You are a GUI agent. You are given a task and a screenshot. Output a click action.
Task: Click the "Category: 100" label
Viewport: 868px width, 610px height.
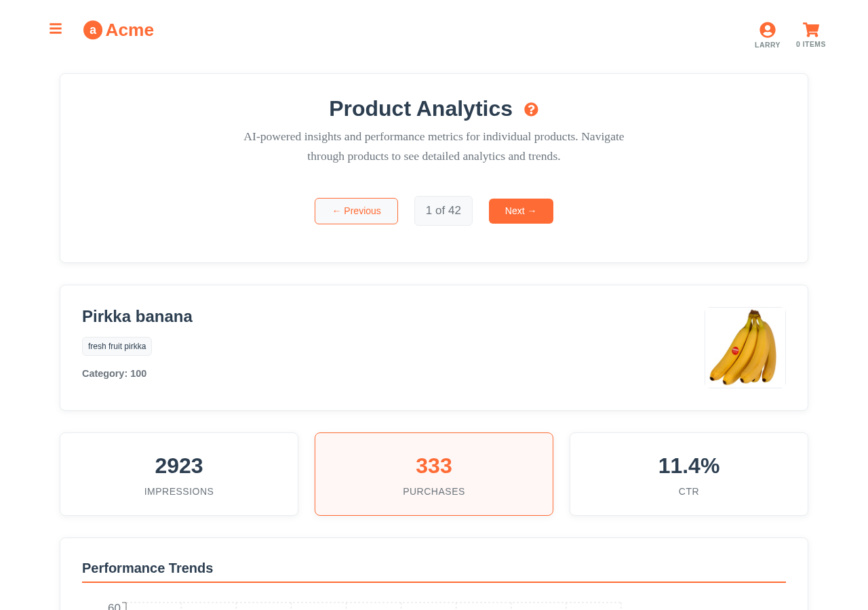point(114,373)
